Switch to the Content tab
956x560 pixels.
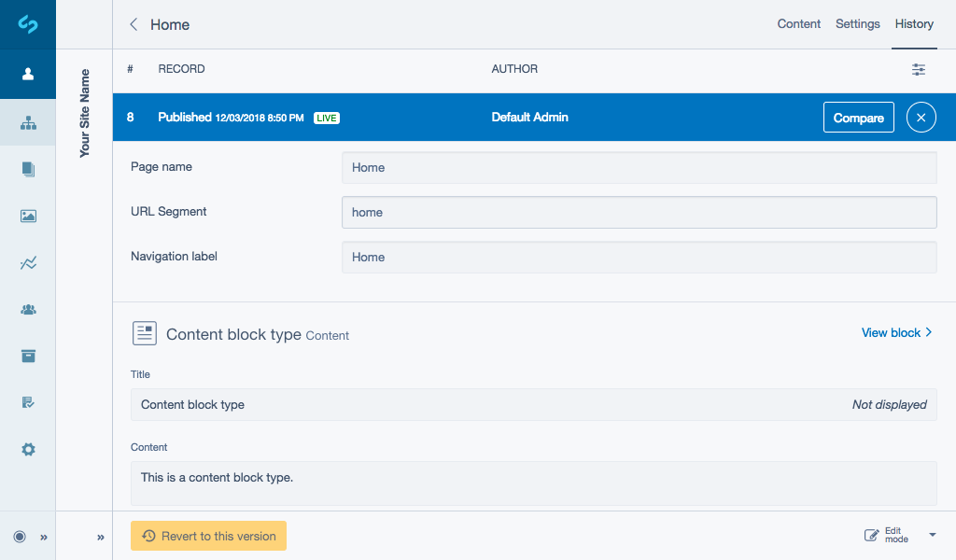pos(798,24)
